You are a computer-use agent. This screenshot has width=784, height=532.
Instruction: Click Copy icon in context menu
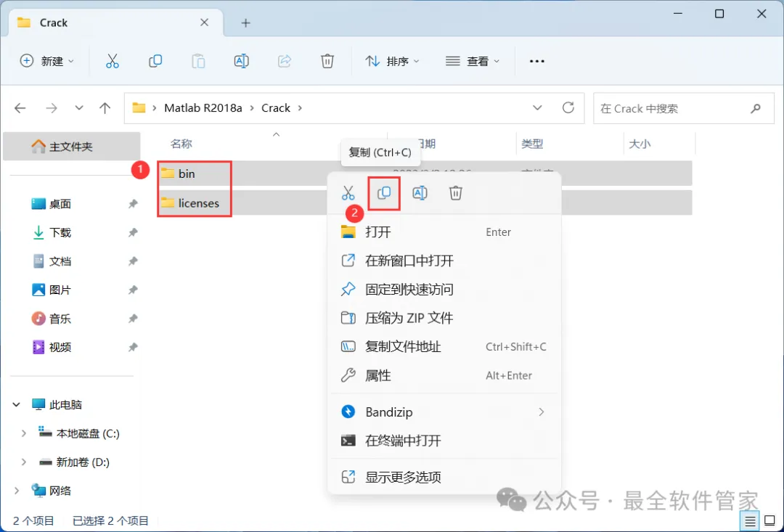click(384, 193)
